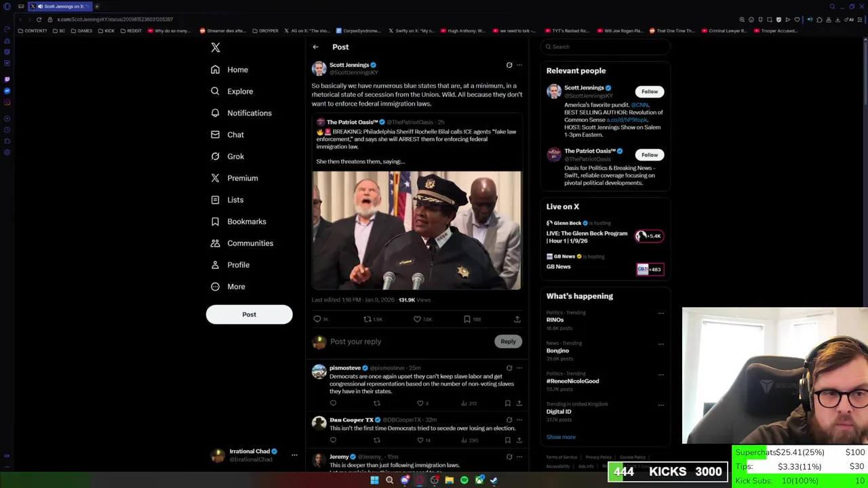Open Bookmarks in the sidebar
The image size is (868, 488).
pyautogui.click(x=238, y=222)
